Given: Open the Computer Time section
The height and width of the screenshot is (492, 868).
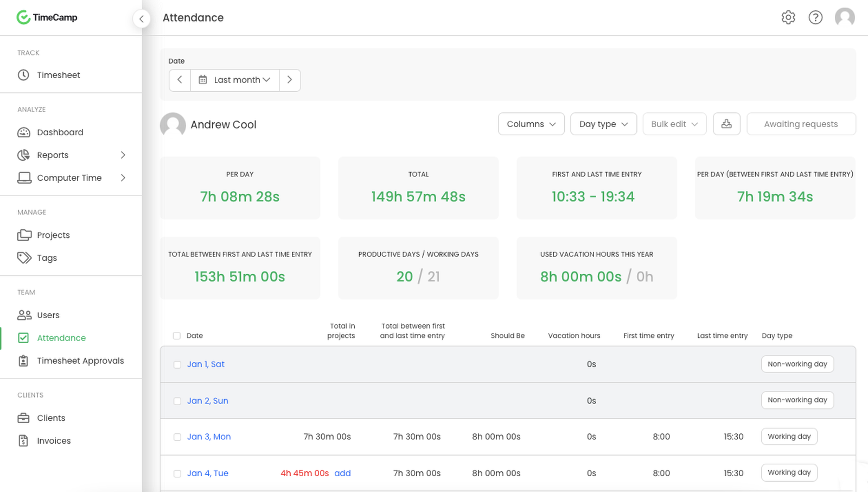Looking at the screenshot, I should 69,178.
